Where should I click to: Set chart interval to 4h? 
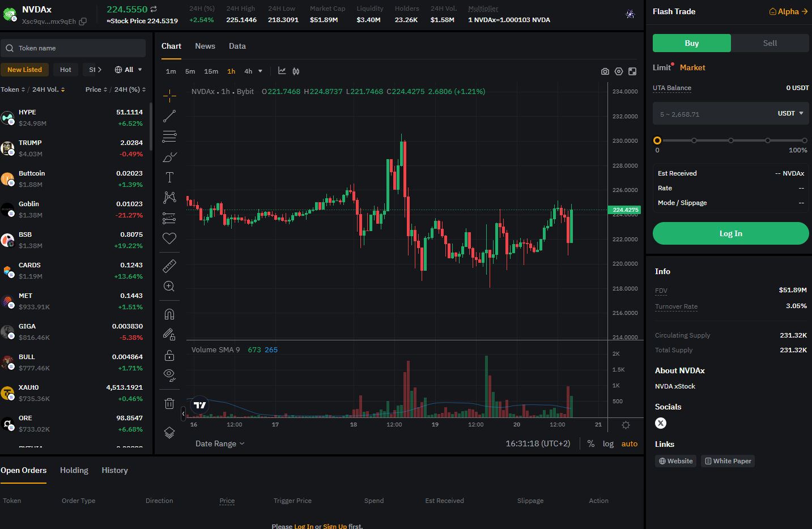click(248, 71)
